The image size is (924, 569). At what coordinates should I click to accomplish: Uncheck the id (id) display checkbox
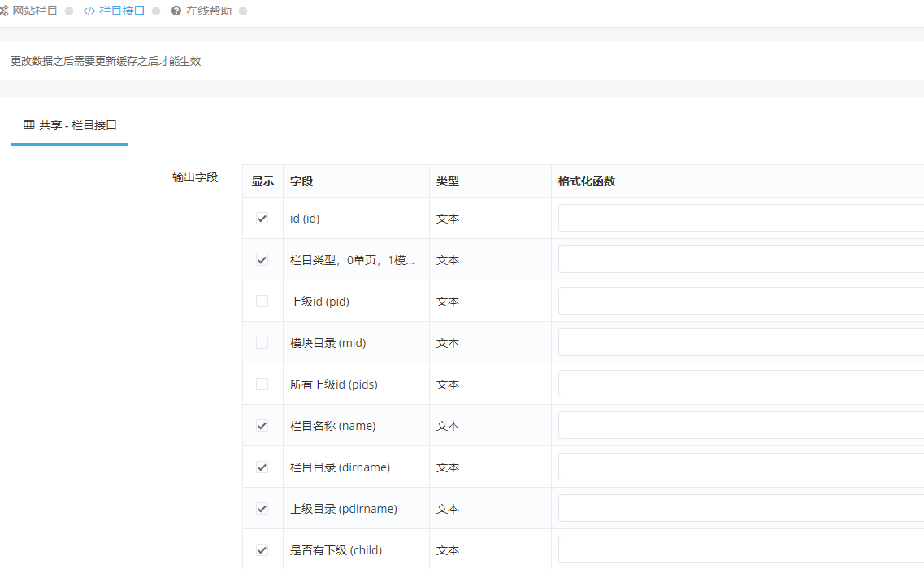pos(262,219)
